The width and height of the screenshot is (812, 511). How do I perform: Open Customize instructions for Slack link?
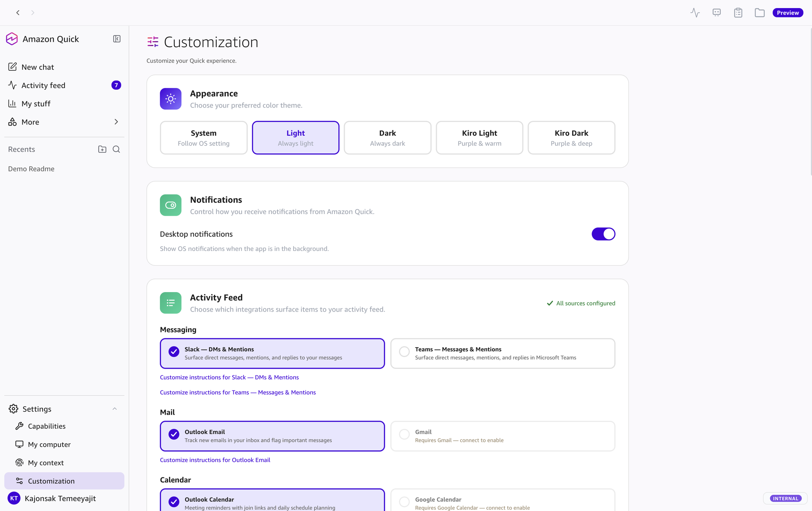(229, 377)
